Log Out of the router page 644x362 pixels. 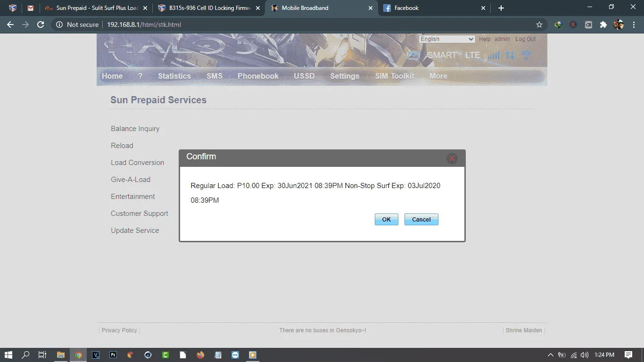pyautogui.click(x=525, y=39)
